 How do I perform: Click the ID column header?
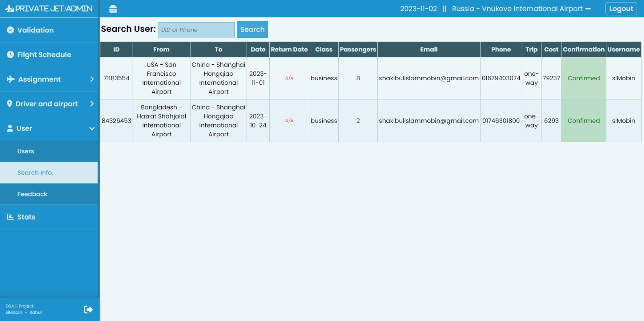[x=116, y=50]
